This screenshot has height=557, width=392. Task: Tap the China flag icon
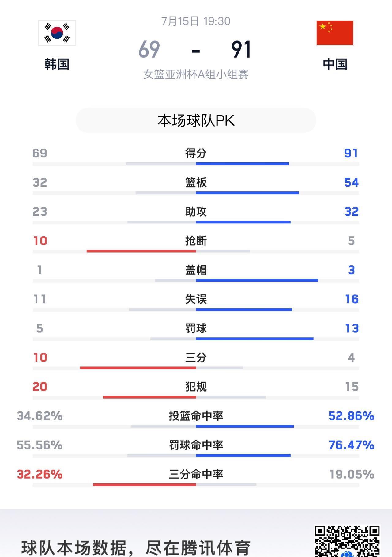[335, 33]
